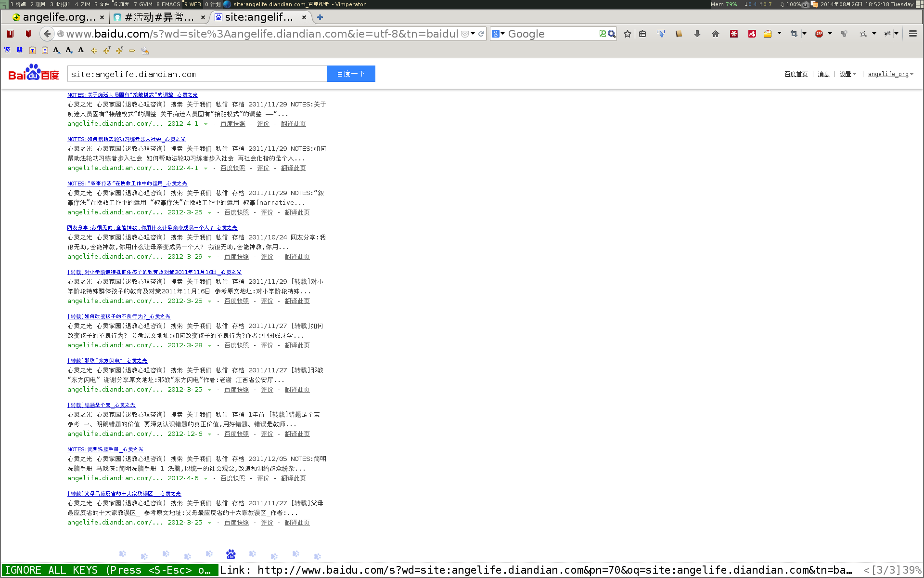Click the browser back arrow button
The width and height of the screenshot is (924, 578).
[x=47, y=34]
